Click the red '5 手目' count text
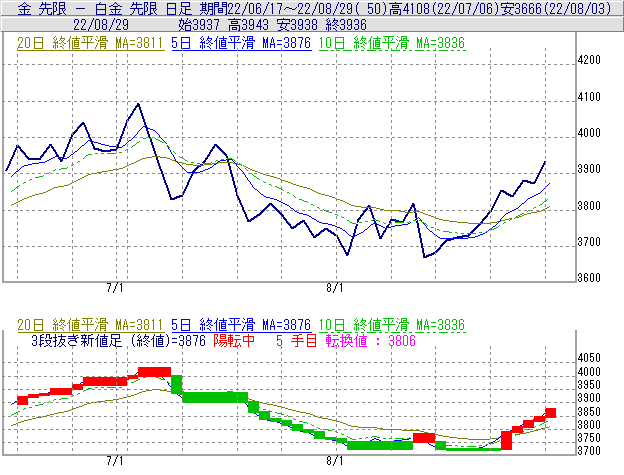The height and width of the screenshot is (475, 624). tap(296, 341)
